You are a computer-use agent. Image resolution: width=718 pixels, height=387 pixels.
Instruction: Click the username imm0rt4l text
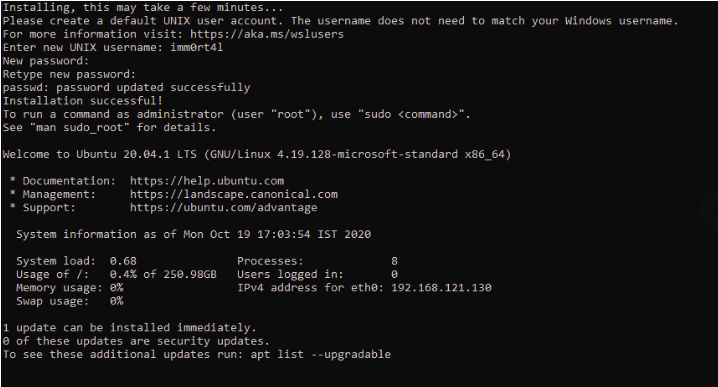point(197,48)
